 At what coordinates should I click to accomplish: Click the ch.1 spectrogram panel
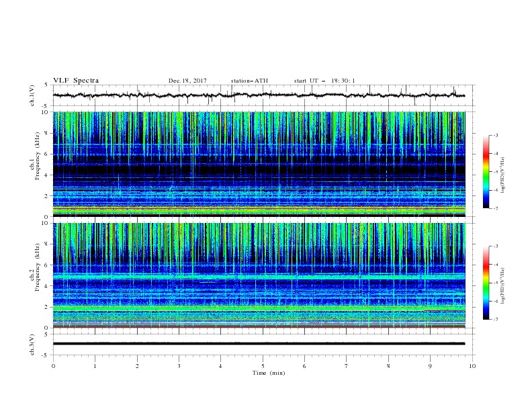(x=259, y=164)
